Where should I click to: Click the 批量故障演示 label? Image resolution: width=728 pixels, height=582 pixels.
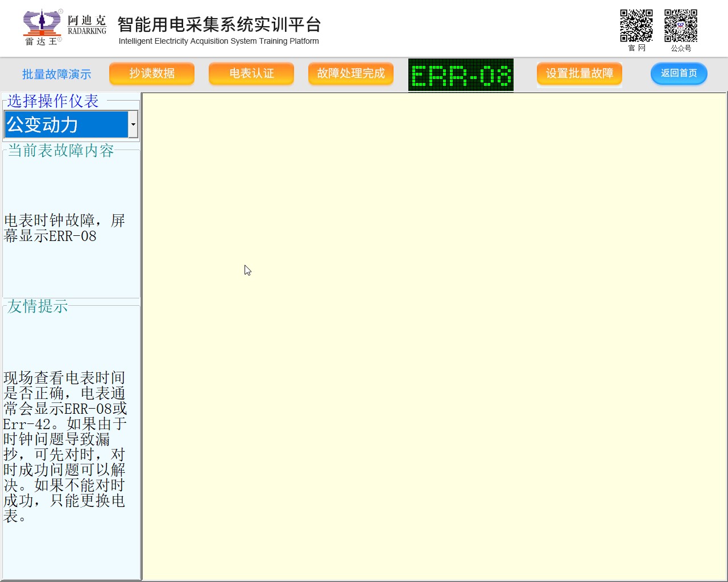(56, 74)
